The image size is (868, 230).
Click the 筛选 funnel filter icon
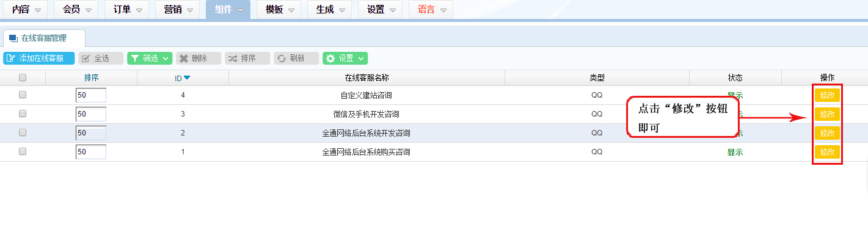click(135, 59)
